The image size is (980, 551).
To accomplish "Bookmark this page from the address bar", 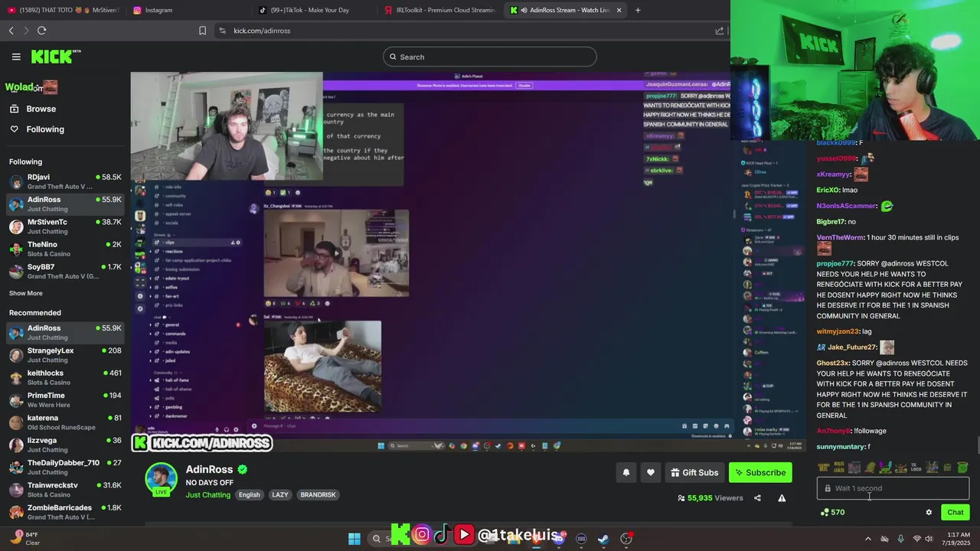I will (202, 31).
